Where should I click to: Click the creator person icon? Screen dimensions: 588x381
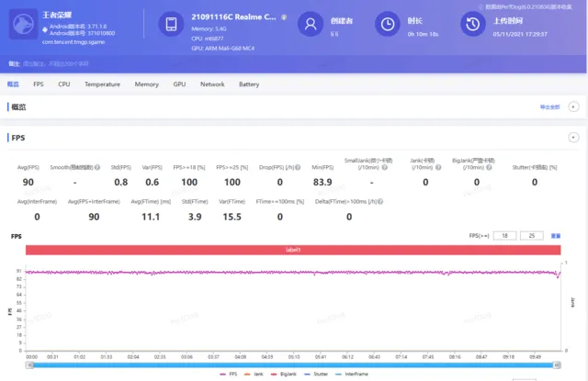[x=312, y=24]
